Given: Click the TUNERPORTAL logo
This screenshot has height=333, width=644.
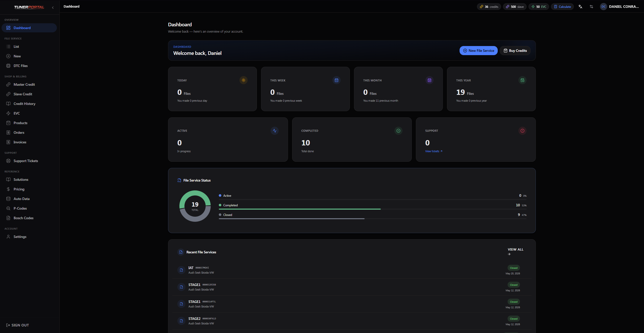Looking at the screenshot, I should pyautogui.click(x=29, y=7).
